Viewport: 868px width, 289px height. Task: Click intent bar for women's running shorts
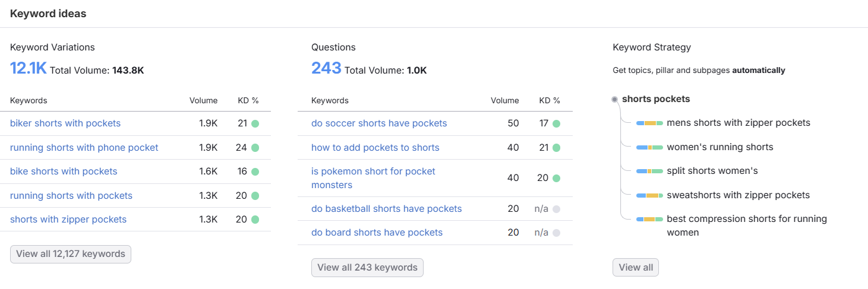coord(649,147)
